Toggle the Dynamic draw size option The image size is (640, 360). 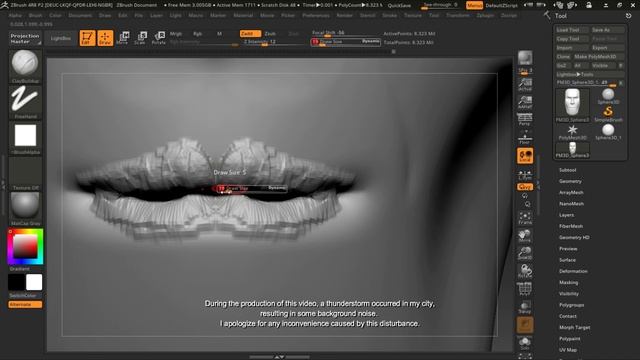coord(371,41)
